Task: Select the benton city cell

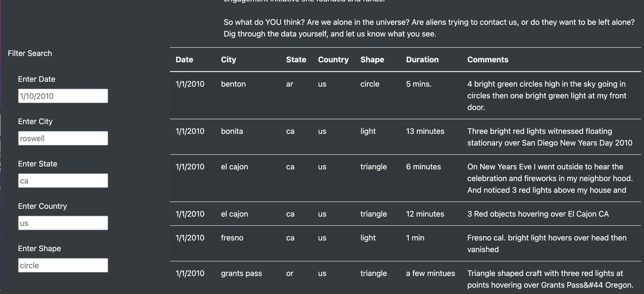Action: tap(233, 84)
